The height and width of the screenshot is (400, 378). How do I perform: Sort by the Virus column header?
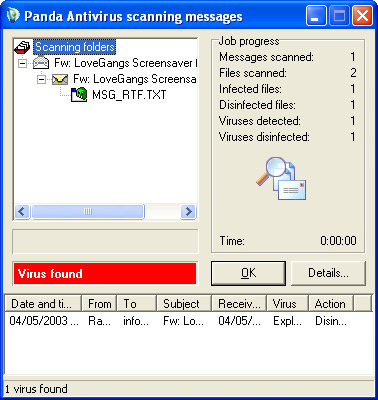[287, 304]
